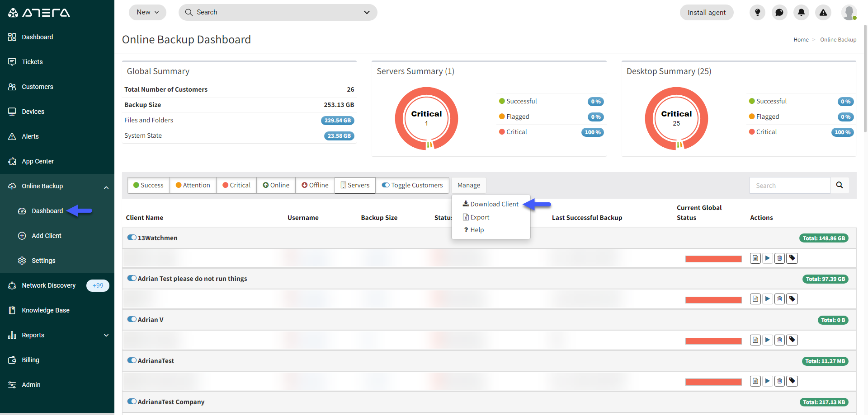Viewport: 868px width, 415px height.
Task: Click the search magnifier button in table toolbar
Action: click(840, 185)
